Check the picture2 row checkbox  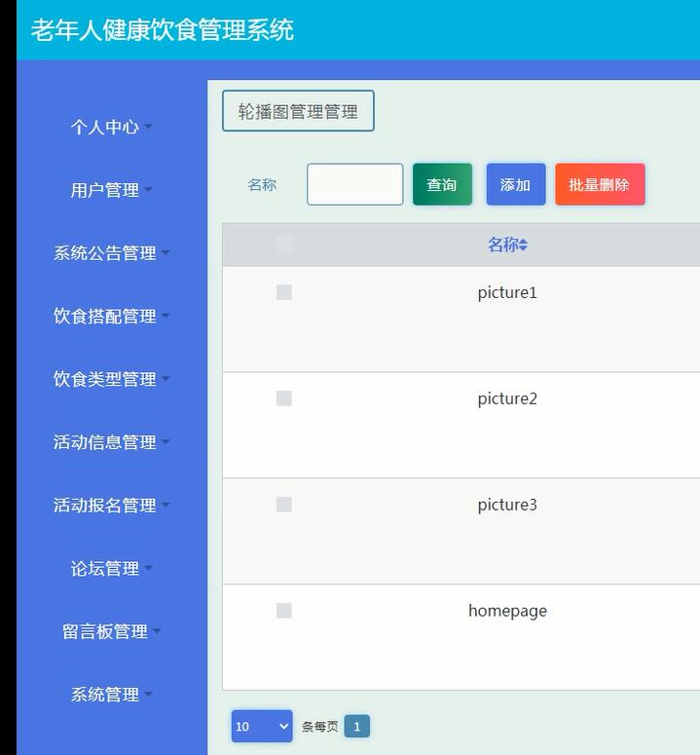point(284,398)
